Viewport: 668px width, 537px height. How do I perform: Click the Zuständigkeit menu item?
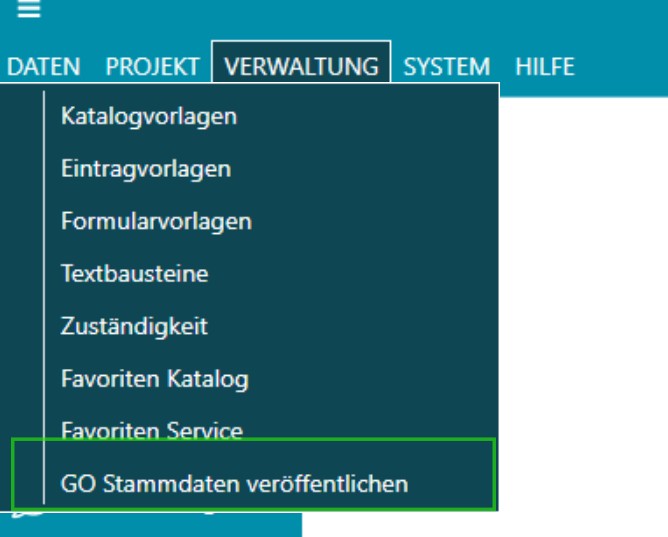pos(134,326)
